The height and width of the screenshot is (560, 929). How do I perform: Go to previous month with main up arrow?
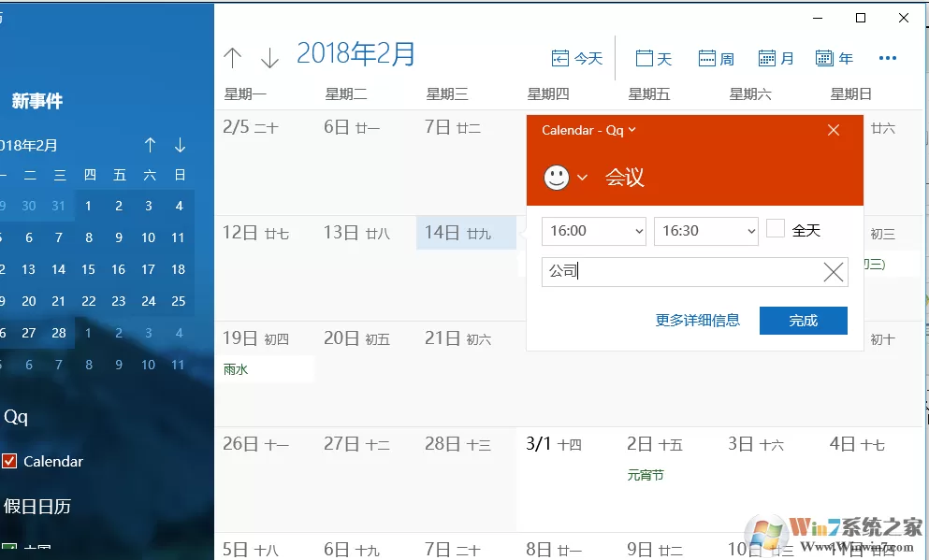coord(232,57)
